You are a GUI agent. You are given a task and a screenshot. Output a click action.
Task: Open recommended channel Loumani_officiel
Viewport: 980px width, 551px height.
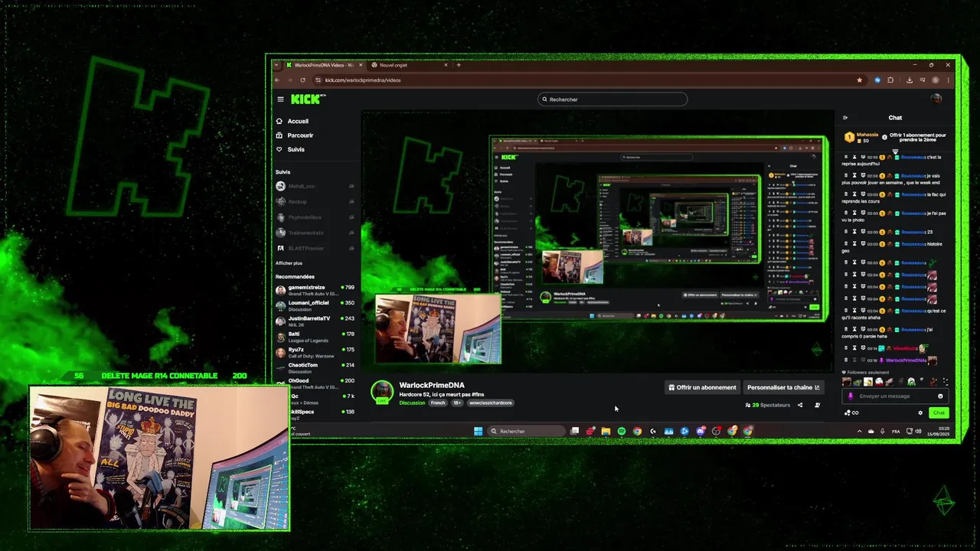coord(315,305)
